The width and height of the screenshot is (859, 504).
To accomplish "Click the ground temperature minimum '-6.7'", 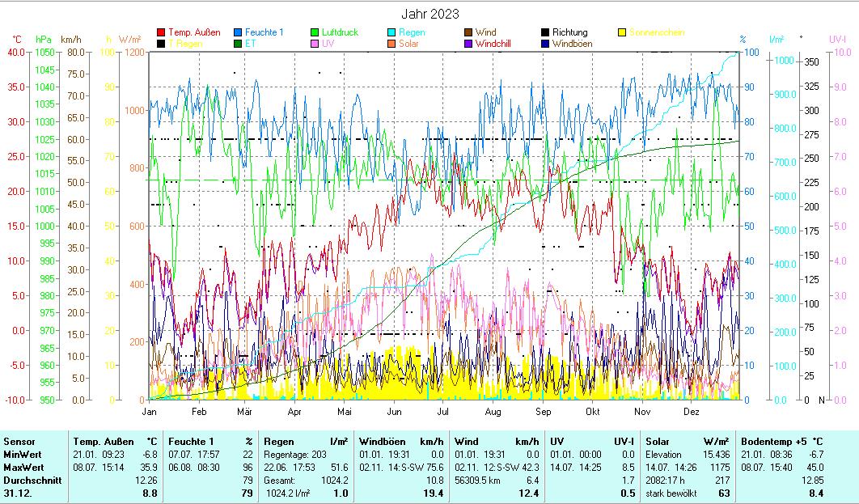I will pos(815,455).
